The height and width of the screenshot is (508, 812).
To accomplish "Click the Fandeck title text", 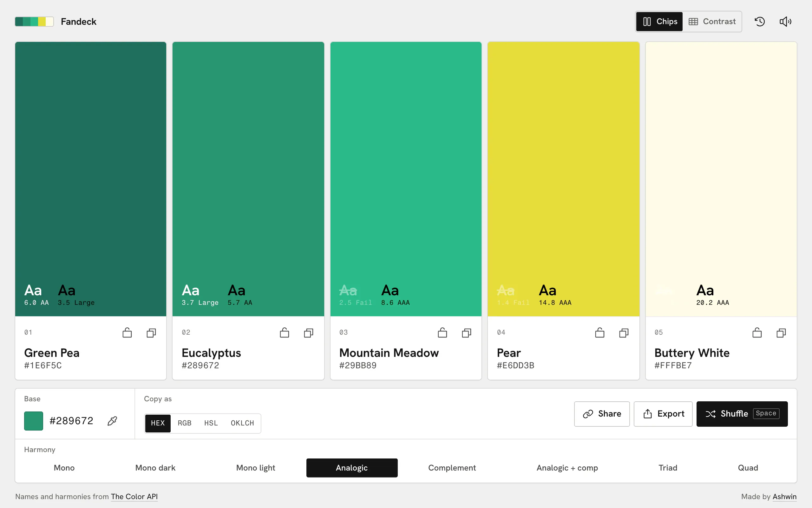I will [x=79, y=22].
